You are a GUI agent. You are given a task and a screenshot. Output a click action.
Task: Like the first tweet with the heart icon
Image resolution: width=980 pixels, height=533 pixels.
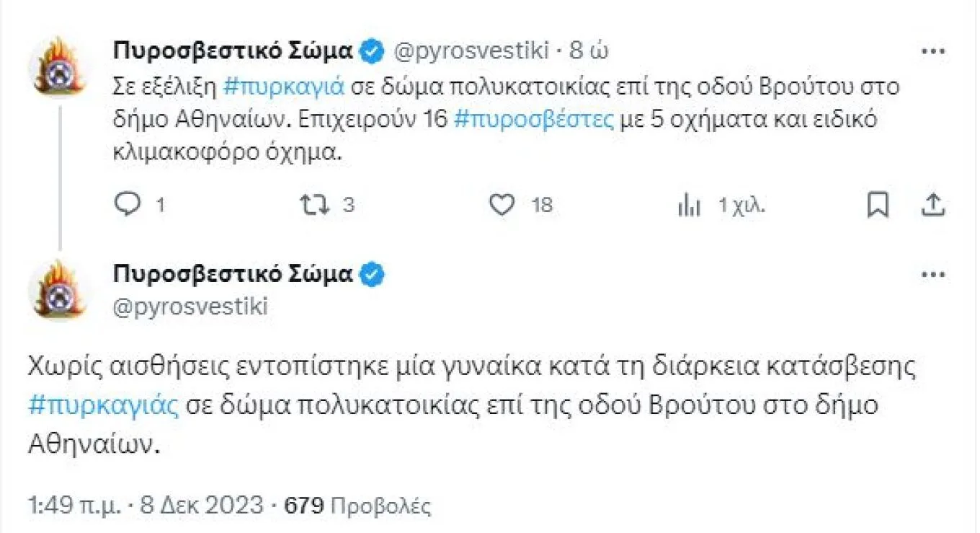pyautogui.click(x=502, y=206)
